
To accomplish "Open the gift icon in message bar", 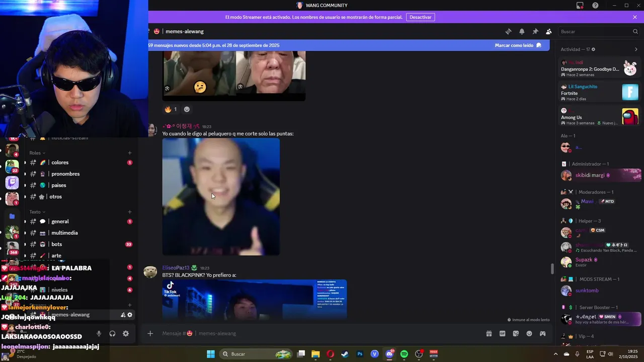I will [x=489, y=333].
